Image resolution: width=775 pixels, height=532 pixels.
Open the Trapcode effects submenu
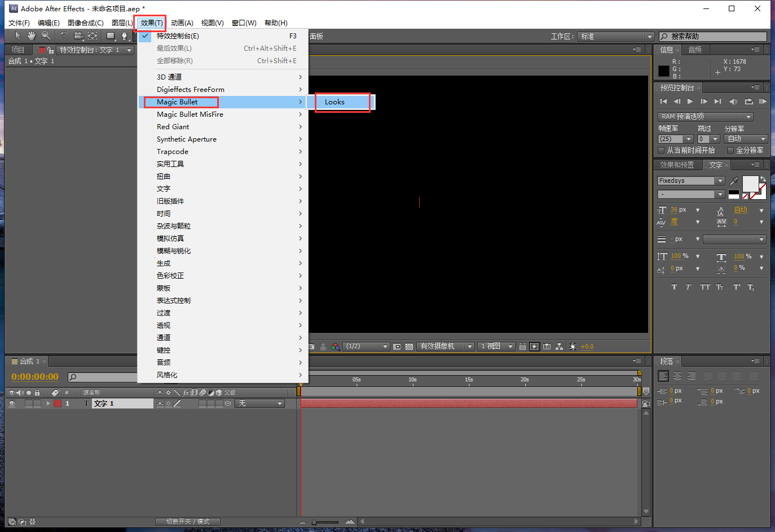[x=173, y=152]
